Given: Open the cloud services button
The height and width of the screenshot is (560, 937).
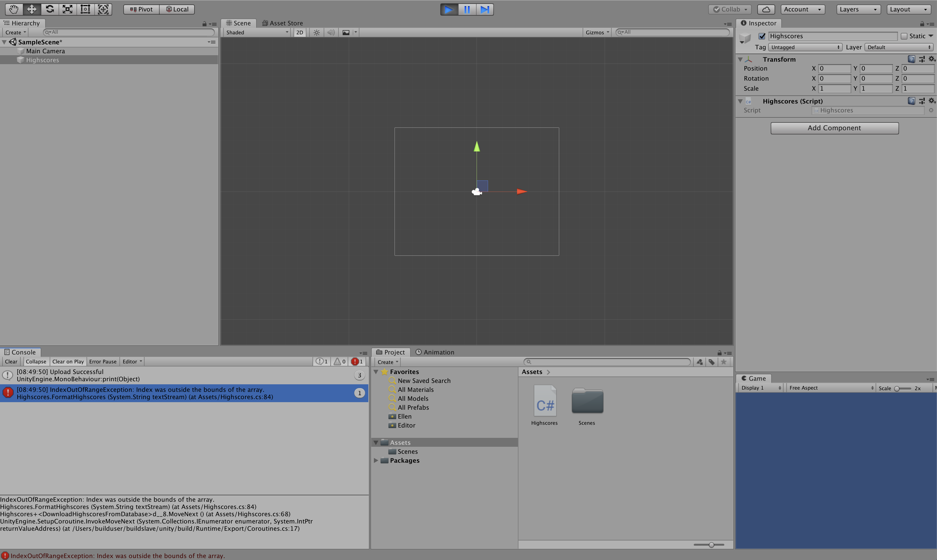Looking at the screenshot, I should 766,9.
